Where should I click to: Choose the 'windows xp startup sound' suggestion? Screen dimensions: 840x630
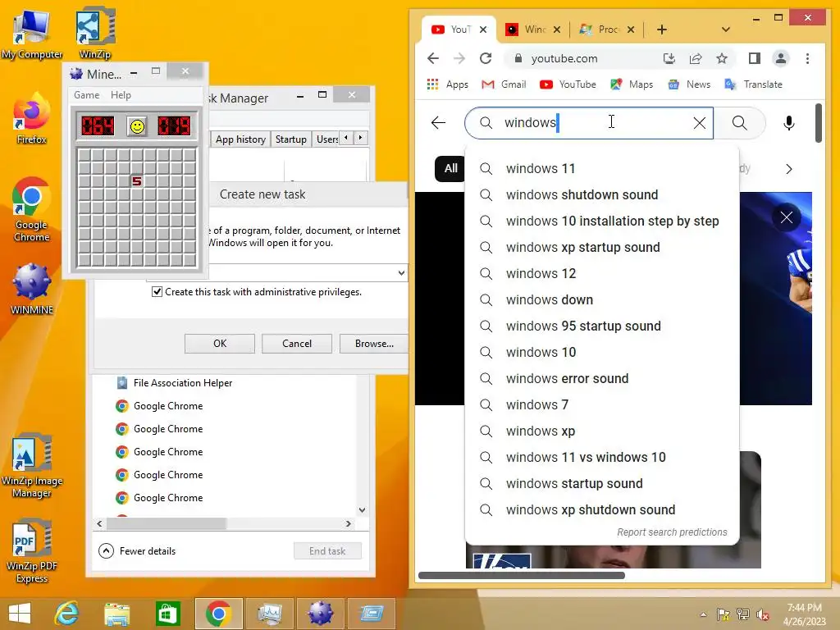(x=602, y=247)
